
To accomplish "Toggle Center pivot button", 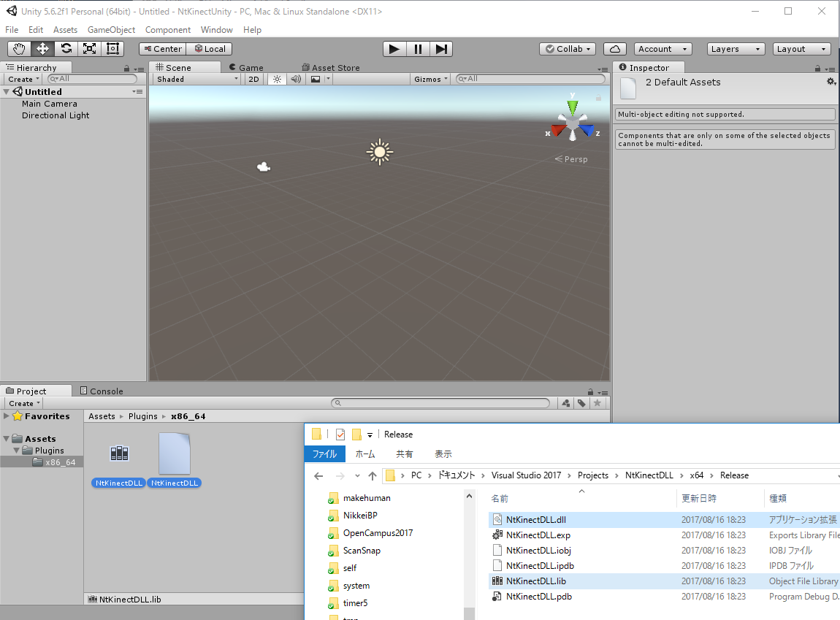I will [162, 49].
